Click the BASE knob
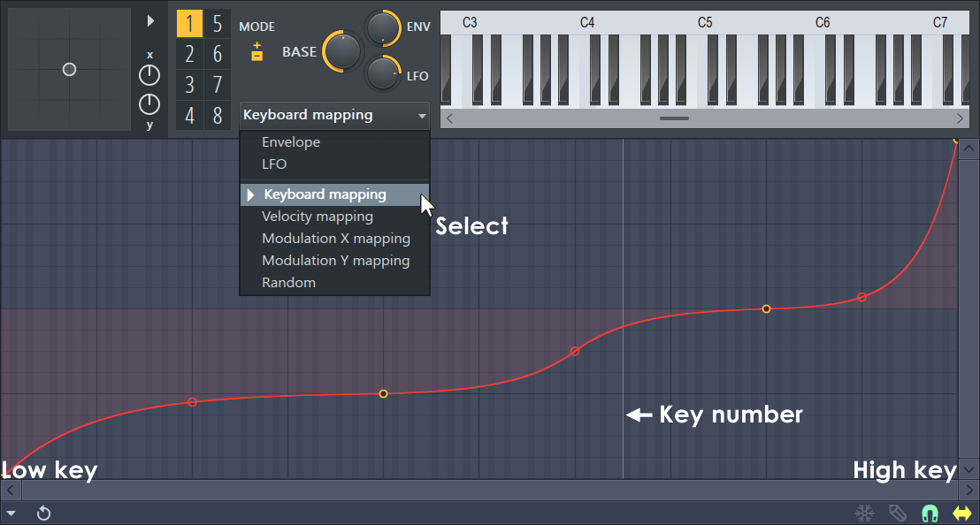This screenshot has height=525, width=980. click(x=342, y=52)
